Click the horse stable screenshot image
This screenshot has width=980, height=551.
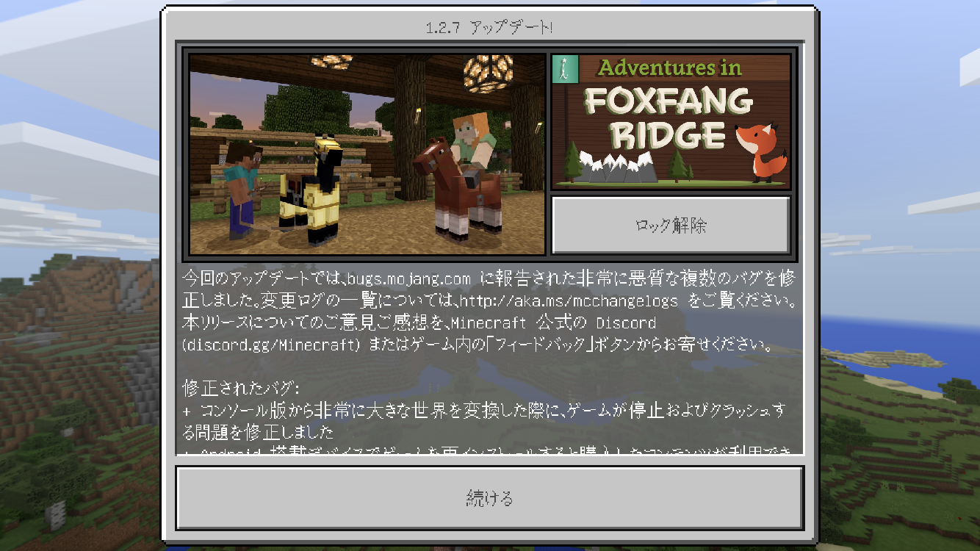pos(367,154)
